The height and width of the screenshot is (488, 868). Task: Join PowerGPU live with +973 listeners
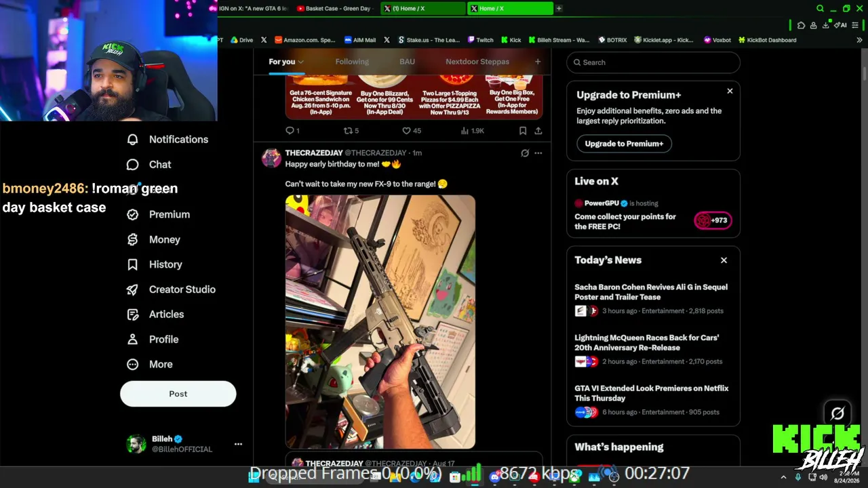point(713,220)
